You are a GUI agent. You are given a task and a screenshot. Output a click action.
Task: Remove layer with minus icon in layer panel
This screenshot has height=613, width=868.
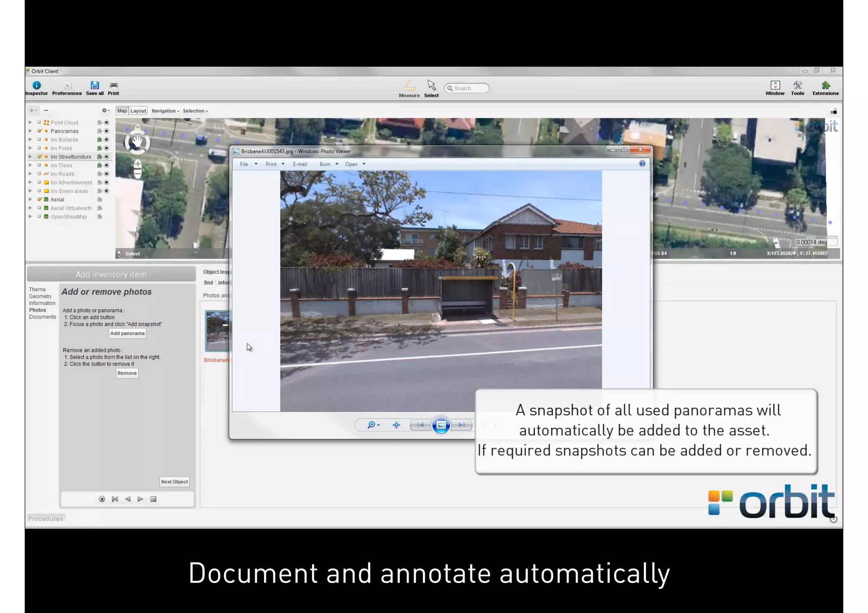pos(46,111)
